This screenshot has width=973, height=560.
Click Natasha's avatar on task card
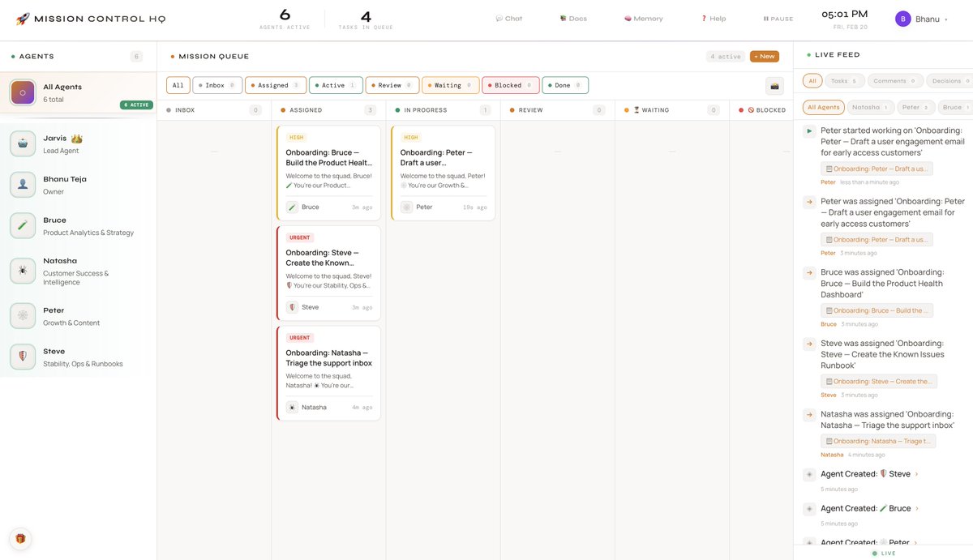(x=292, y=408)
